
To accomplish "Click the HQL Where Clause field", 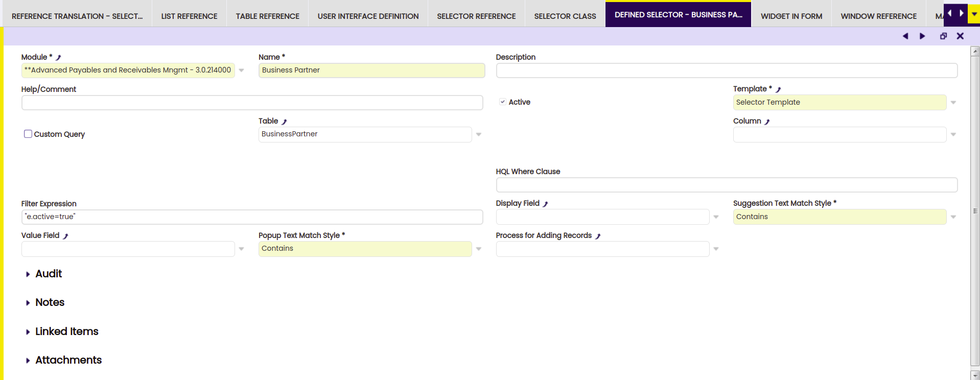I will click(x=727, y=185).
